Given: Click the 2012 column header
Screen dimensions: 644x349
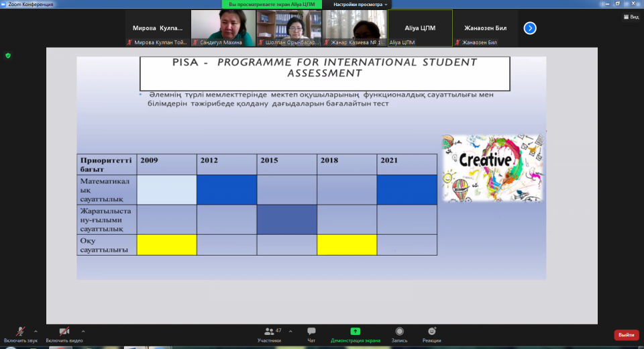Looking at the screenshot, I should point(227,164).
